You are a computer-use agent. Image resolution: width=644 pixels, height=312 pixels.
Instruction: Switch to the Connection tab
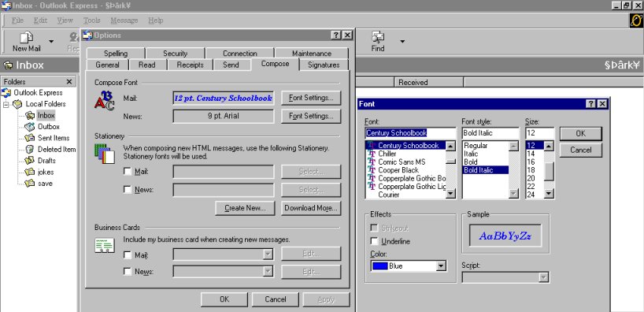(240, 54)
